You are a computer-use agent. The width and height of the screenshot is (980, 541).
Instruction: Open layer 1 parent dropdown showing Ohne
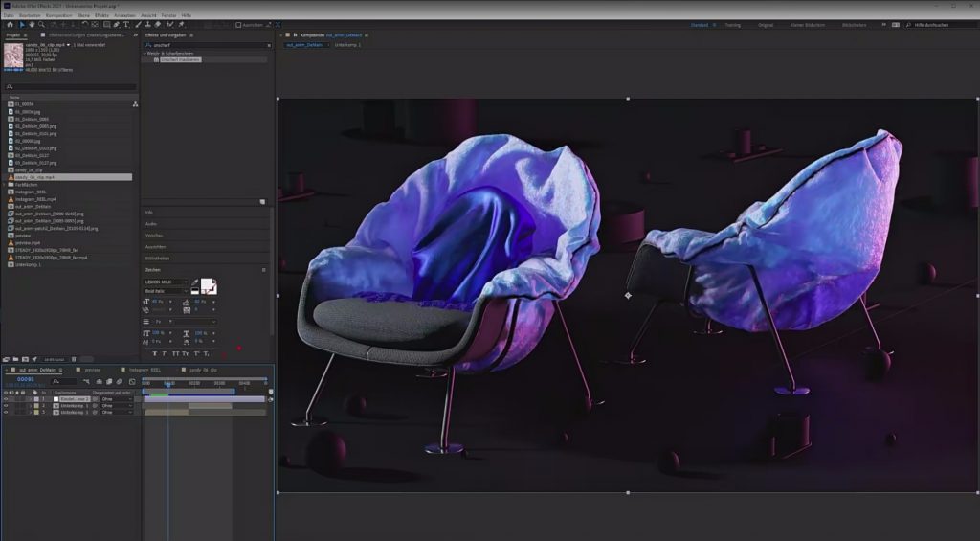[116, 399]
